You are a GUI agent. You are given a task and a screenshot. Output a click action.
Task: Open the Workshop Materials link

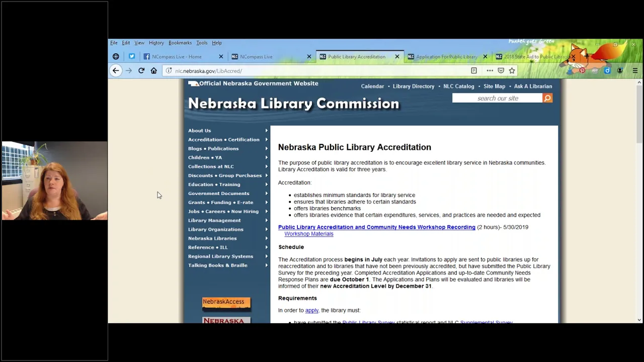click(309, 234)
